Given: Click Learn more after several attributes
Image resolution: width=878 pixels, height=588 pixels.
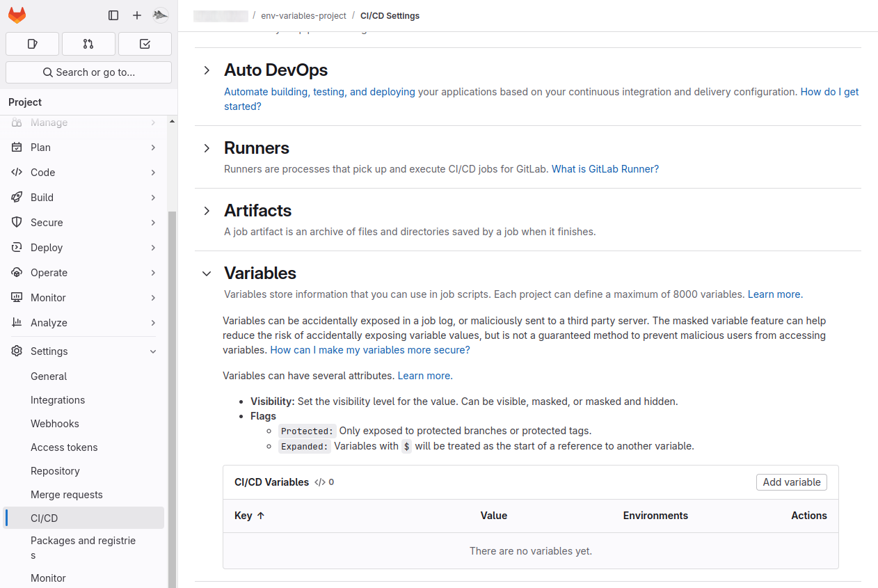Looking at the screenshot, I should (424, 376).
